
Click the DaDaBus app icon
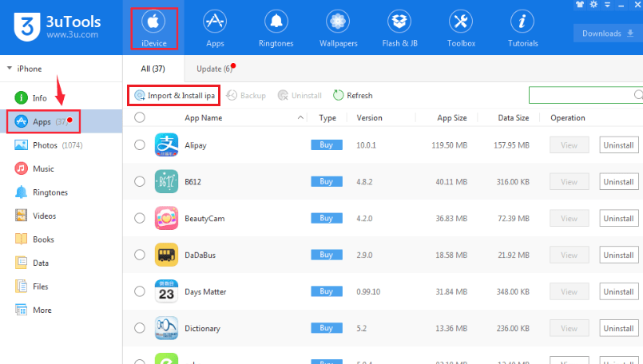tap(166, 255)
